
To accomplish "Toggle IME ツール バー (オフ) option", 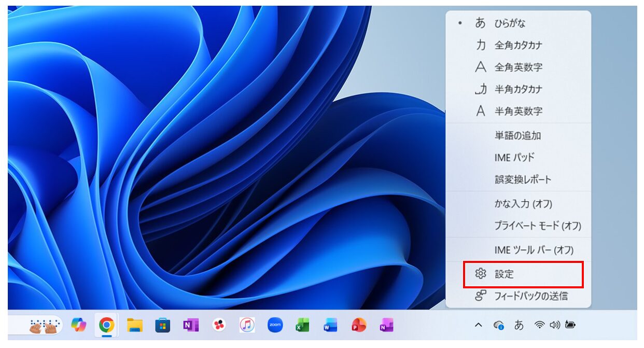I will 534,250.
